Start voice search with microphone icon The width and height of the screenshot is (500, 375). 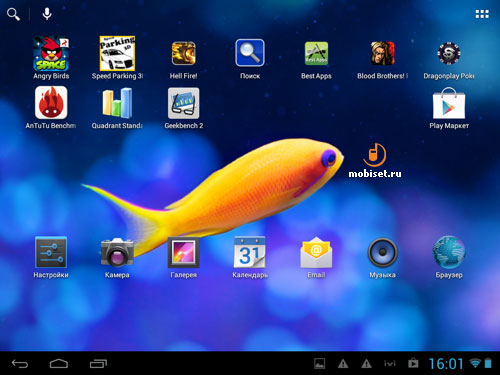47,14
